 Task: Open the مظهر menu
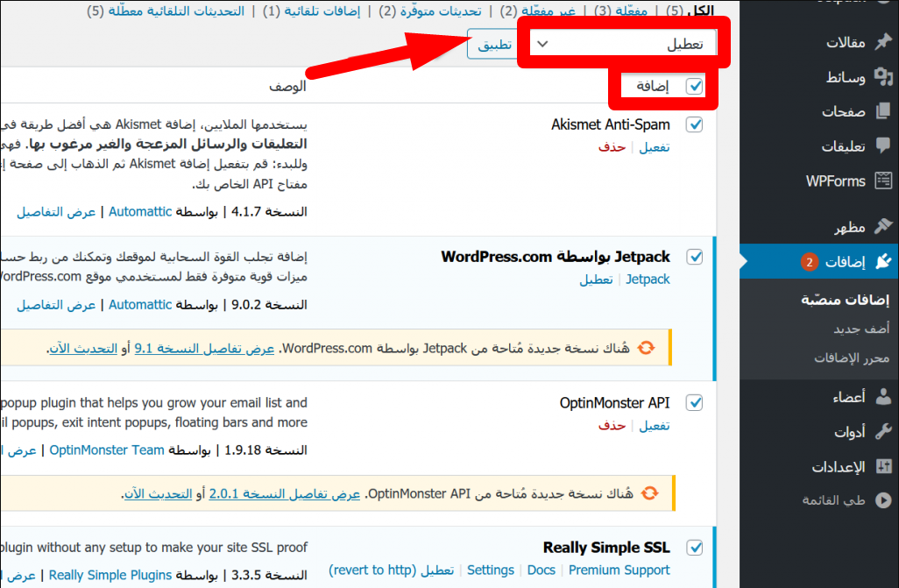click(x=849, y=227)
